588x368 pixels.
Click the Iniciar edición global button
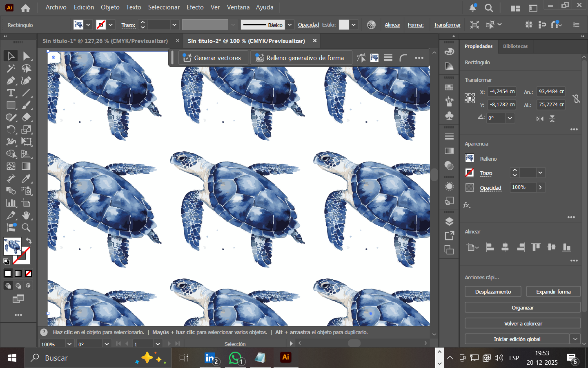(x=517, y=339)
